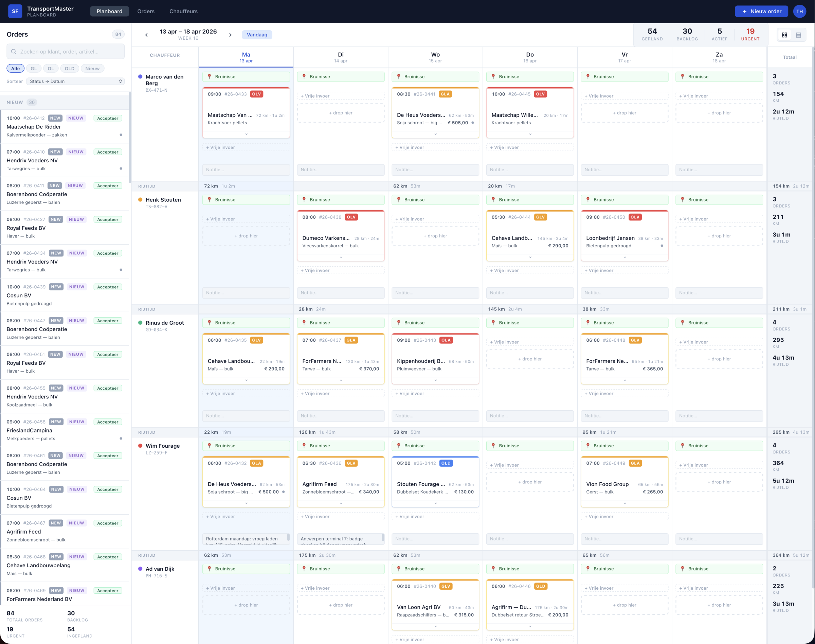Click Marco van den Berg color dot
This screenshot has height=644, width=815.
[140, 76]
